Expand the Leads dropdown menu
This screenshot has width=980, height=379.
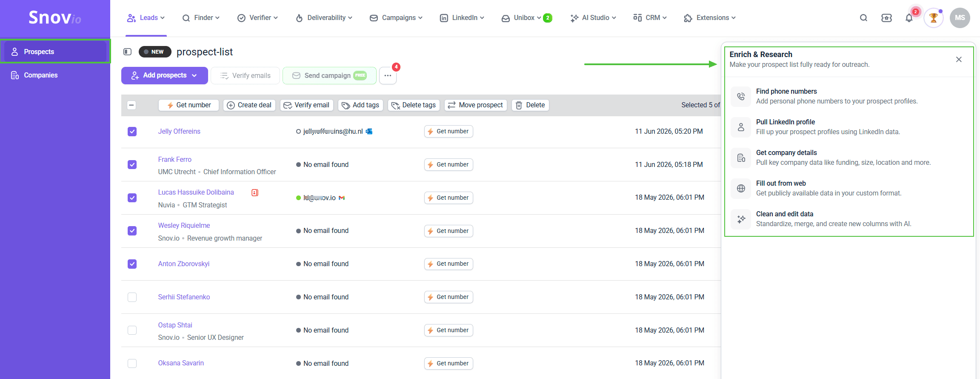(146, 18)
